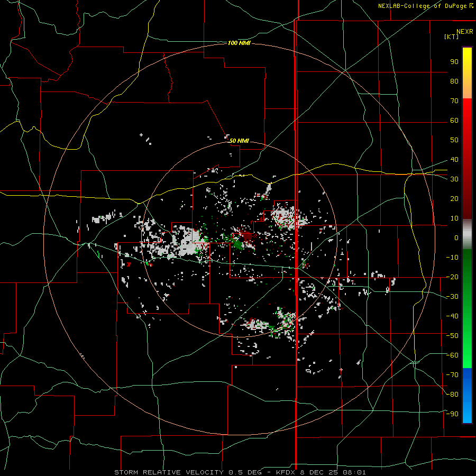Click the -50 value on the velocity scale
This screenshot has width=476, height=476.
click(x=452, y=335)
